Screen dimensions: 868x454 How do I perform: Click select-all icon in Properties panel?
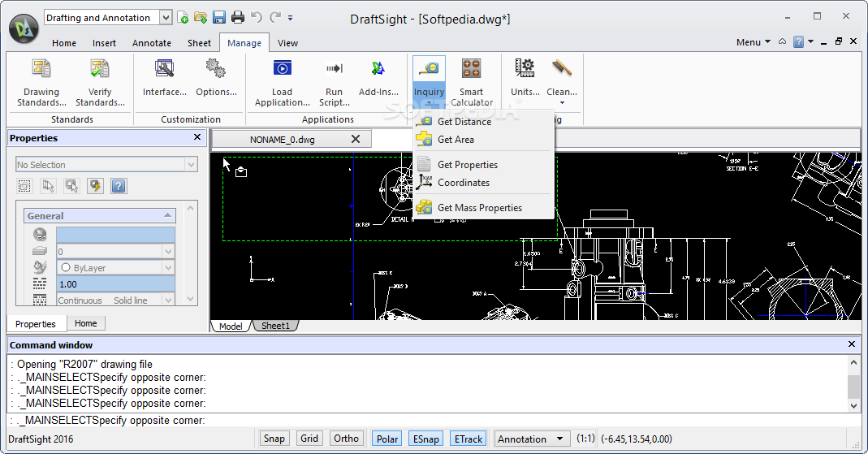pos(25,186)
